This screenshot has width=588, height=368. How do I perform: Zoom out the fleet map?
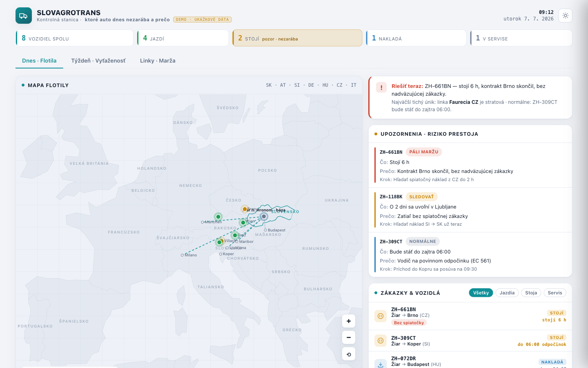(x=349, y=337)
